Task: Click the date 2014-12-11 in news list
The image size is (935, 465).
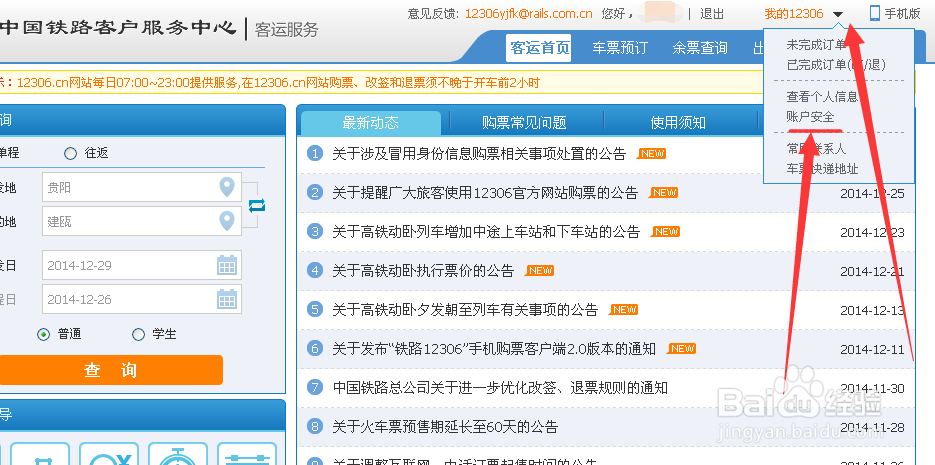Action: click(x=872, y=349)
